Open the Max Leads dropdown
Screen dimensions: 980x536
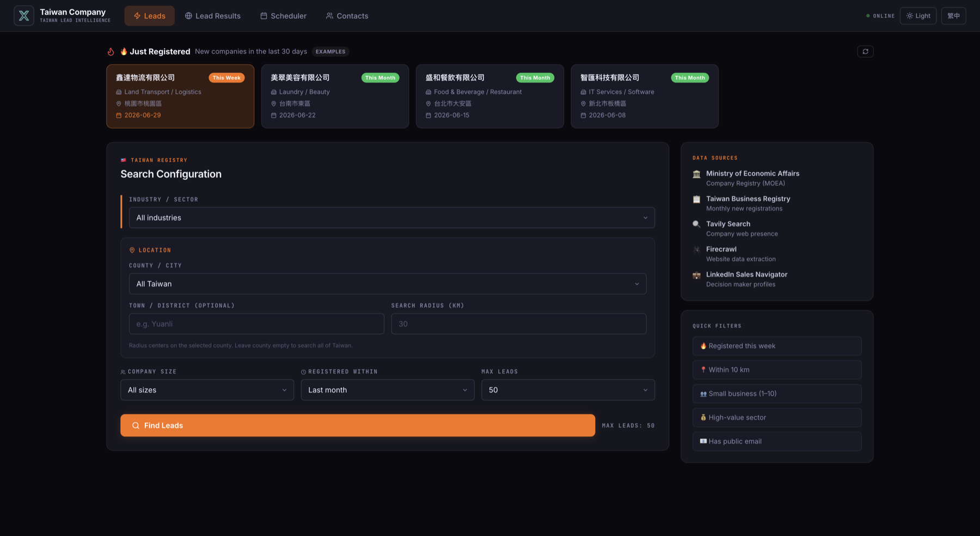[x=568, y=390]
